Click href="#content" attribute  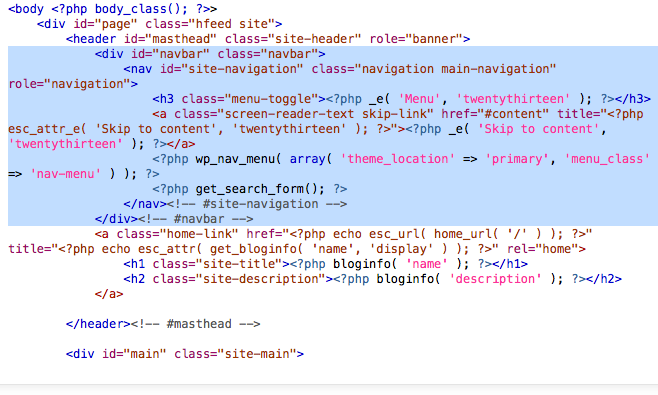[x=495, y=115]
